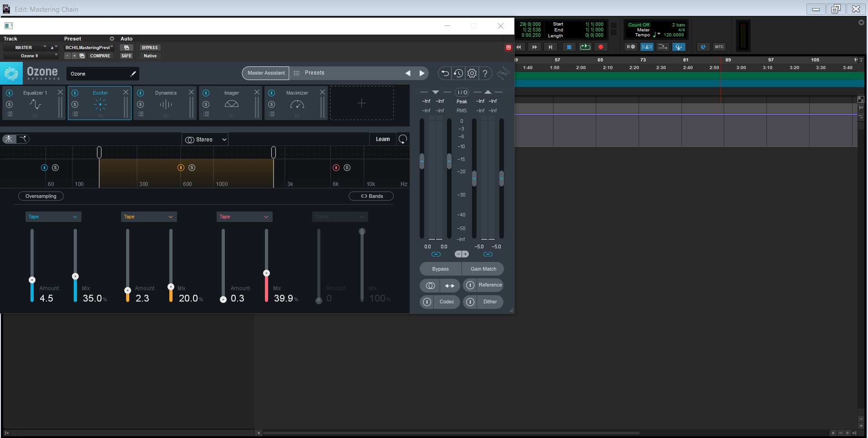
Task: Add a new module with plus slot
Action: coord(361,103)
